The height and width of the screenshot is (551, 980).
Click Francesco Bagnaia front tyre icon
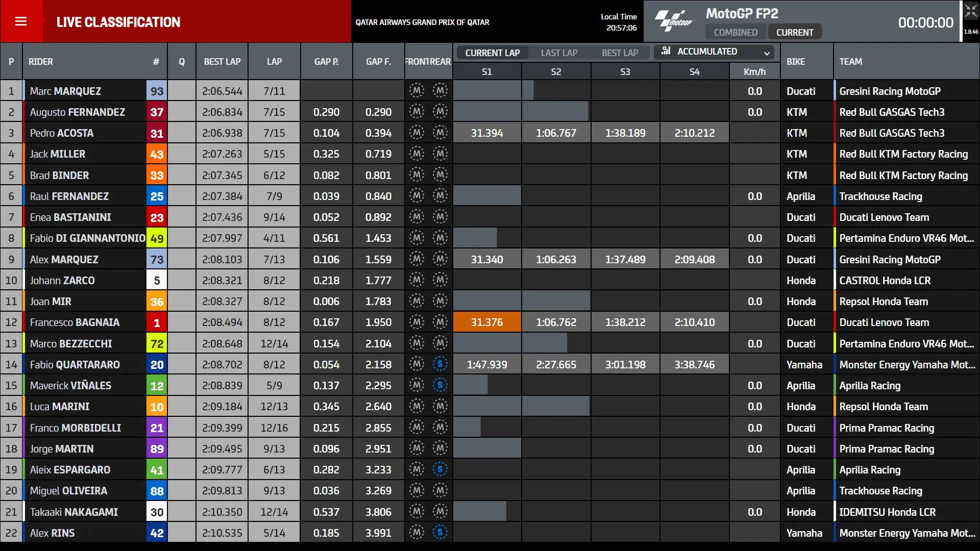point(416,322)
